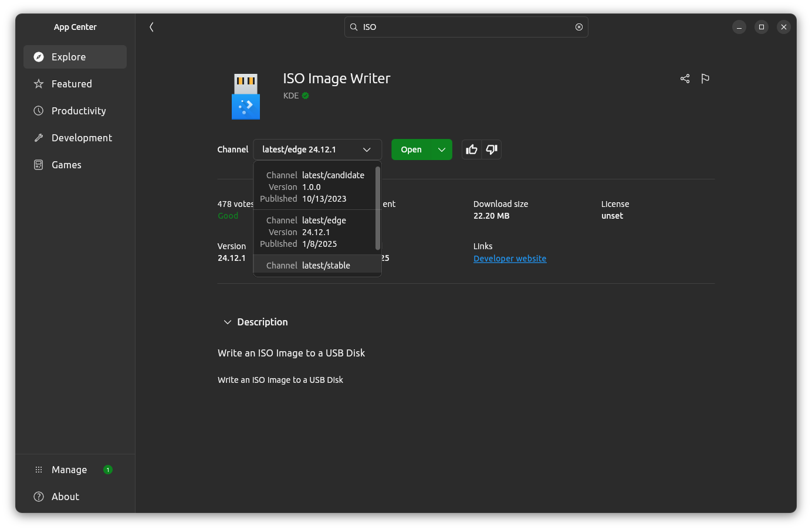Click the Manage update count badge
The image size is (812, 530).
(x=108, y=470)
